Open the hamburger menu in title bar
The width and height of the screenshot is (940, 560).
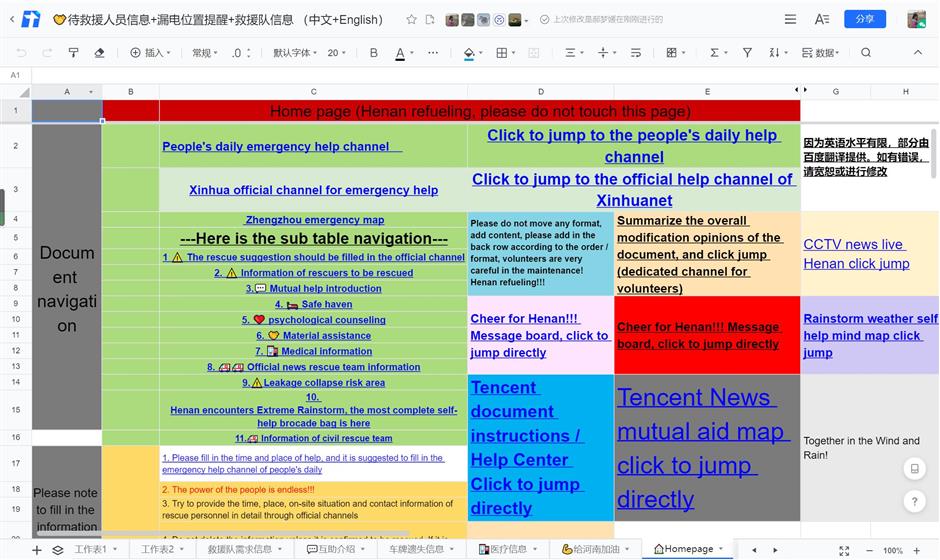790,20
